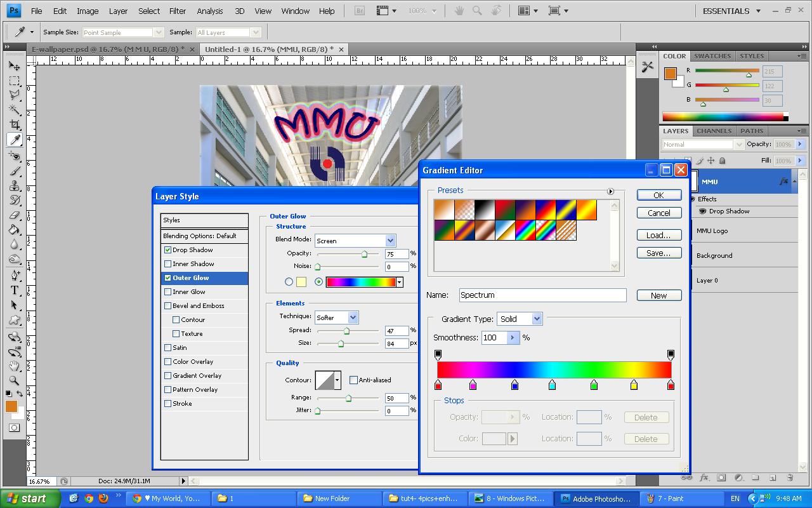812x508 pixels.
Task: Create a new gradient with the New button
Action: (x=658, y=295)
